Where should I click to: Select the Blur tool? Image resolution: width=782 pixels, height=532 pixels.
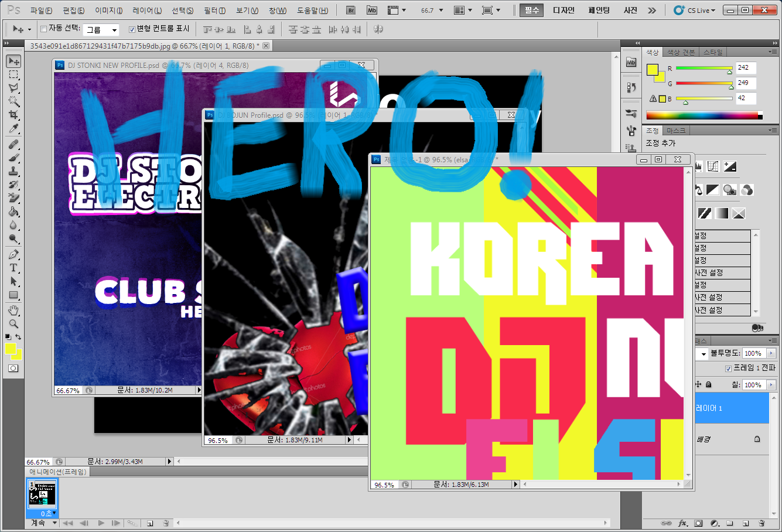click(13, 225)
